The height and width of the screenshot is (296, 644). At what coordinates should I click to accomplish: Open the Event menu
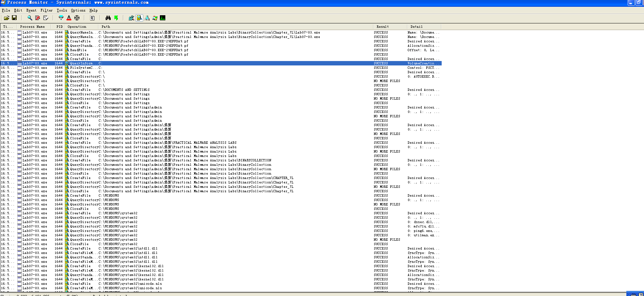coord(31,11)
